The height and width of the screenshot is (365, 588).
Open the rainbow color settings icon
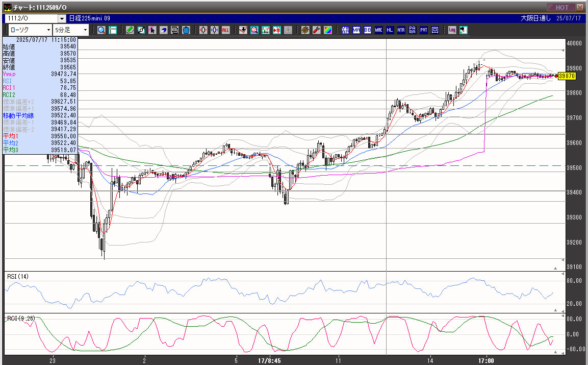pos(328,30)
